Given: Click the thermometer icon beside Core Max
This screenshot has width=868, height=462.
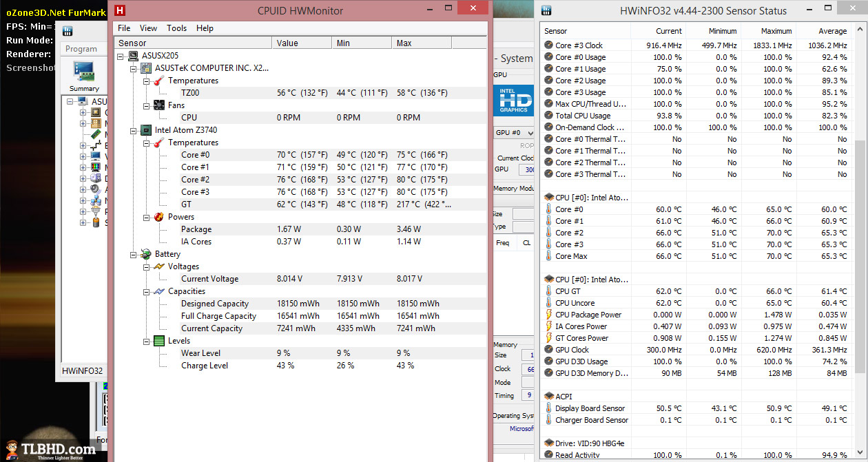Looking at the screenshot, I should click(548, 256).
